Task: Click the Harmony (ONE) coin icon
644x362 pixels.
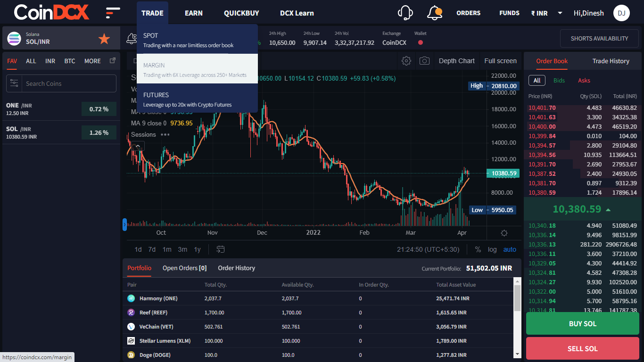Action: [131, 298]
